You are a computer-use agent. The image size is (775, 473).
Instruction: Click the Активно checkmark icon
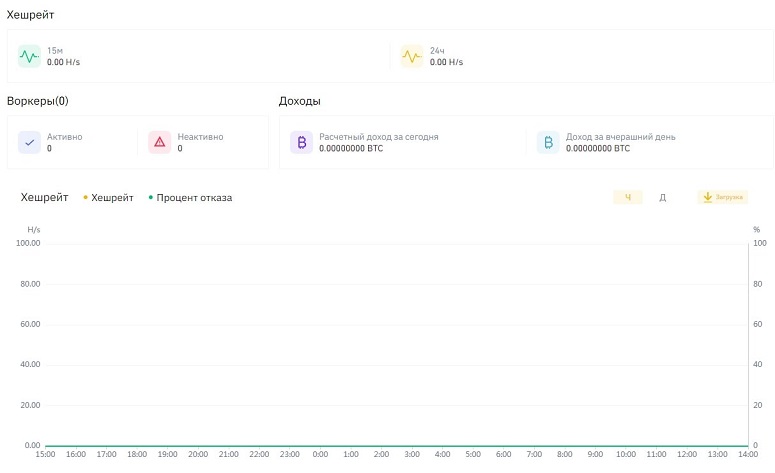(29, 142)
